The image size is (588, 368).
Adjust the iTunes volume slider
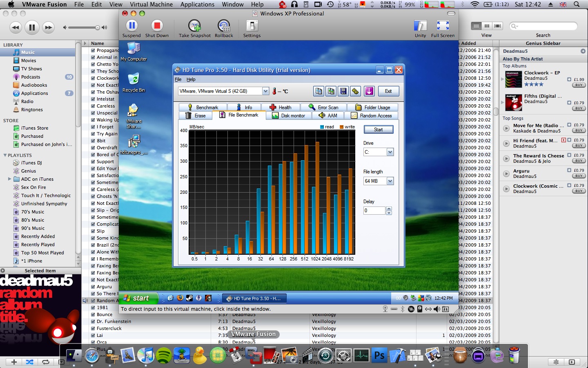[84, 27]
